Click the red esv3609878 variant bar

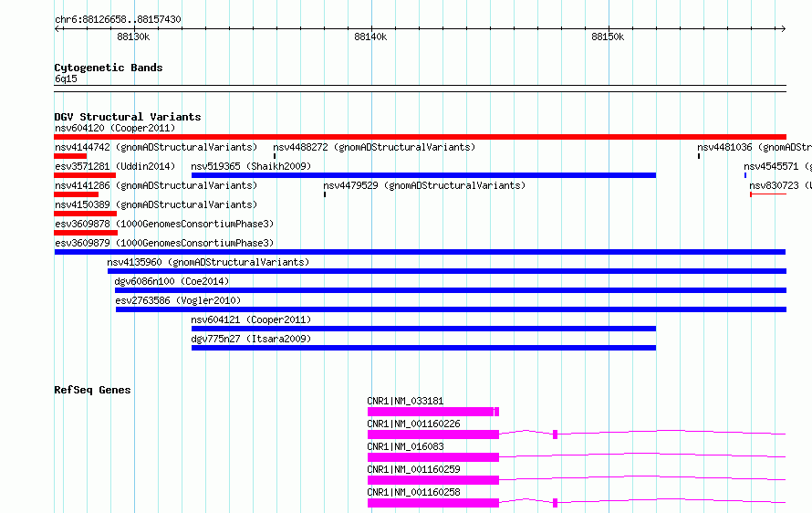(86, 233)
